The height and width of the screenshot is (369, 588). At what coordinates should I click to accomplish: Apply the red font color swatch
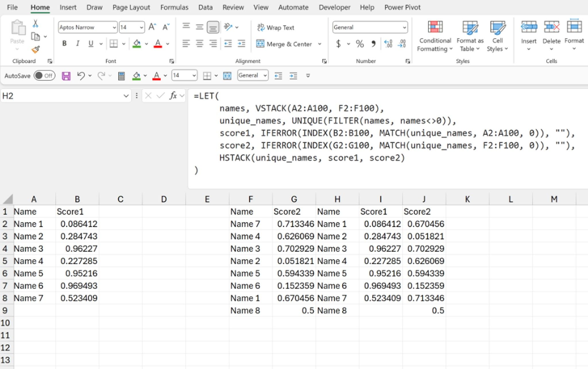[x=158, y=44]
